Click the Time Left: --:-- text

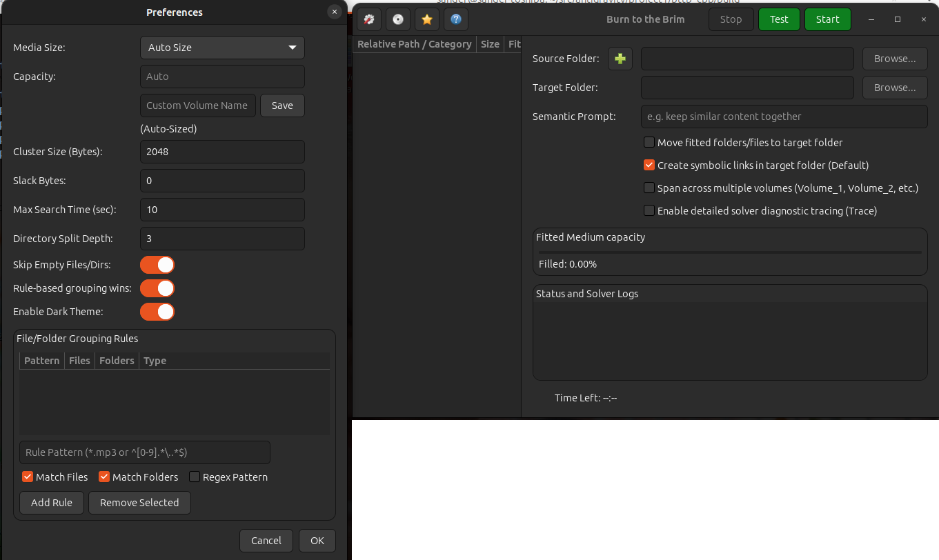click(x=586, y=398)
